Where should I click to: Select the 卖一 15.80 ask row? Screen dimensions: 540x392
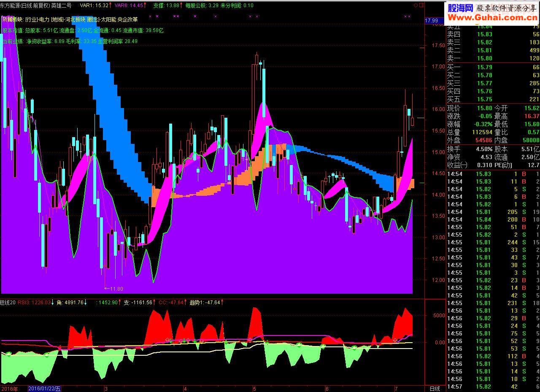(x=493, y=58)
